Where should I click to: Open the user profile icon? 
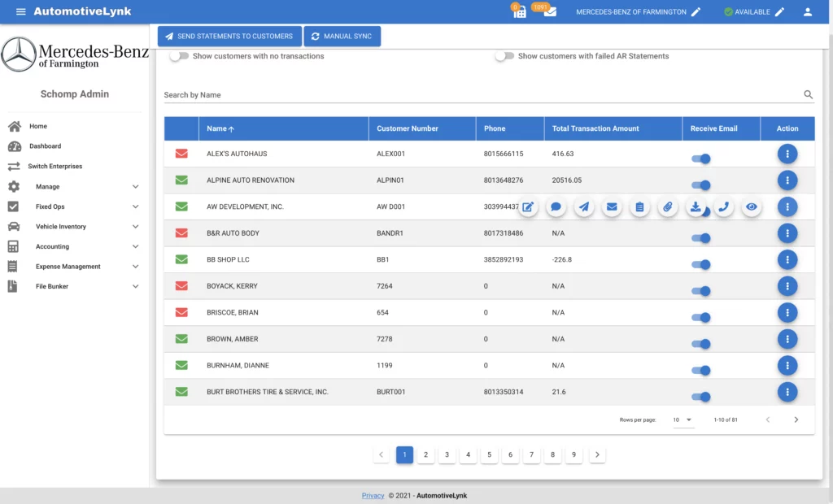click(x=808, y=11)
